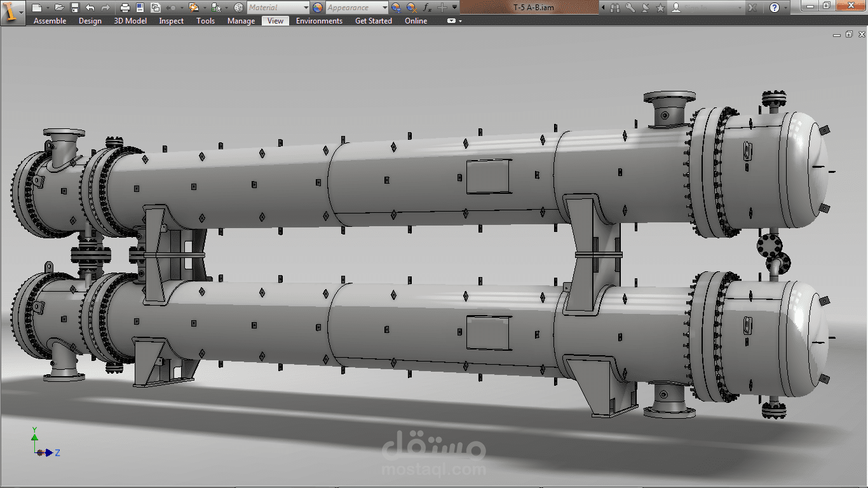868x488 pixels.
Task: Select the Save icon on Quick Access toolbar
Action: (x=74, y=8)
